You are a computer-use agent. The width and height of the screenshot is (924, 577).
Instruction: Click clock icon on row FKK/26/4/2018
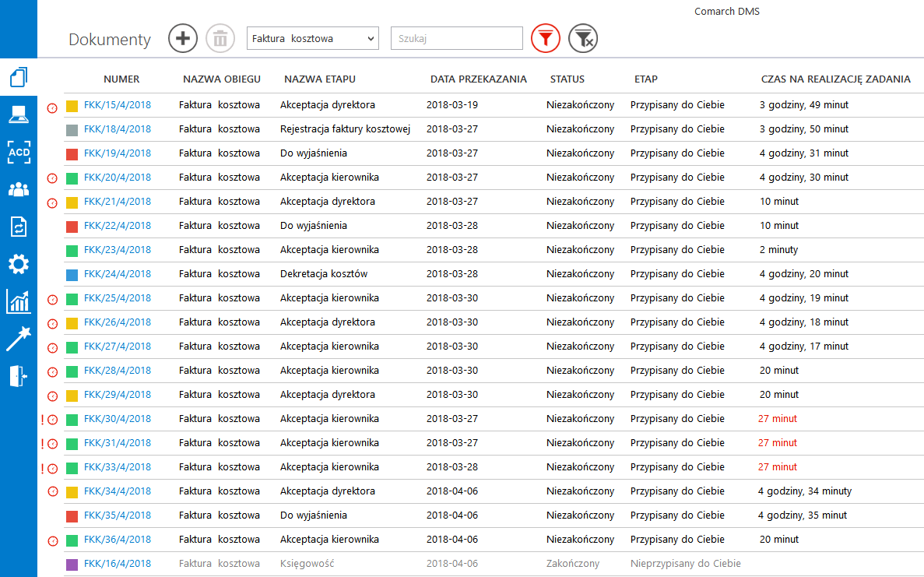[52, 324]
